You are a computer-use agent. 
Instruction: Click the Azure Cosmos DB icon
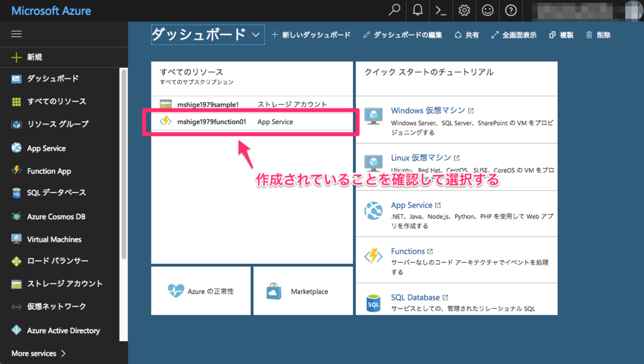click(16, 216)
